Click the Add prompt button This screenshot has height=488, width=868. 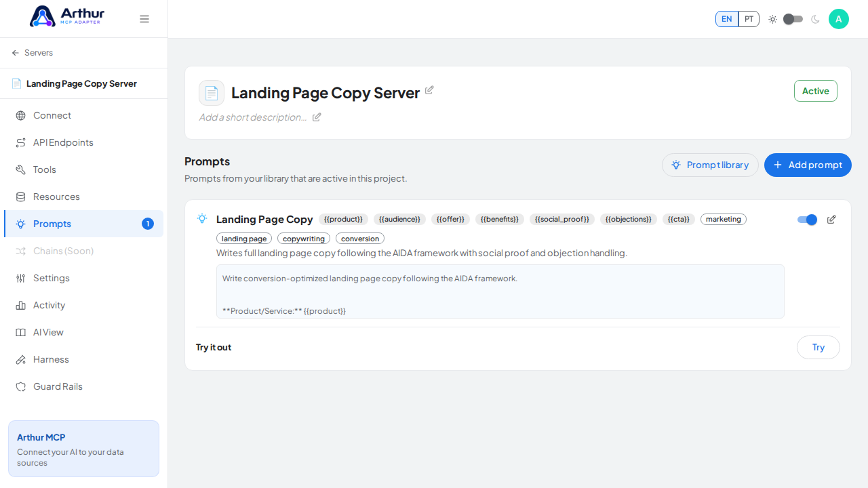click(x=808, y=165)
